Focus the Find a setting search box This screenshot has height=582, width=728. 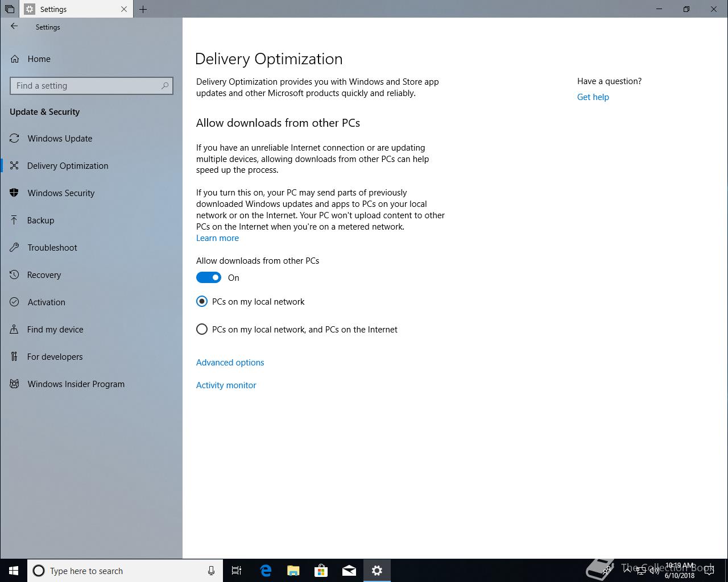point(92,86)
